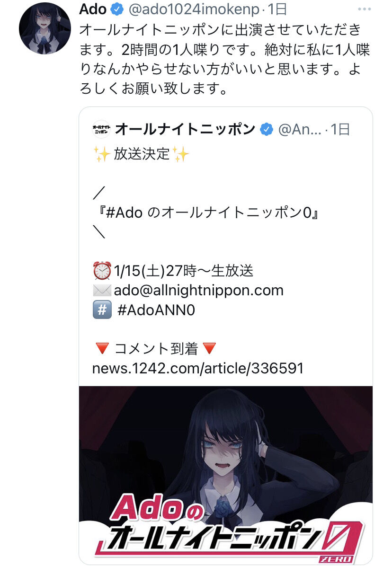Click the ado@allnightnippon.com email address

click(198, 290)
